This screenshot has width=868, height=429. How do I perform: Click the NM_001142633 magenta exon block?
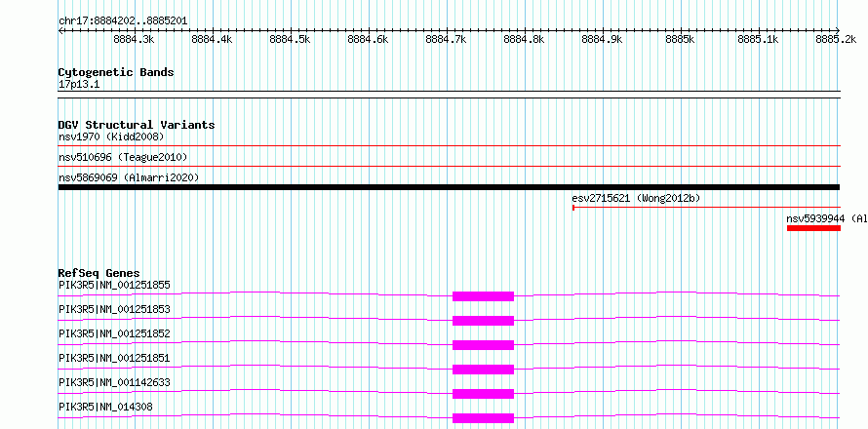[484, 394]
